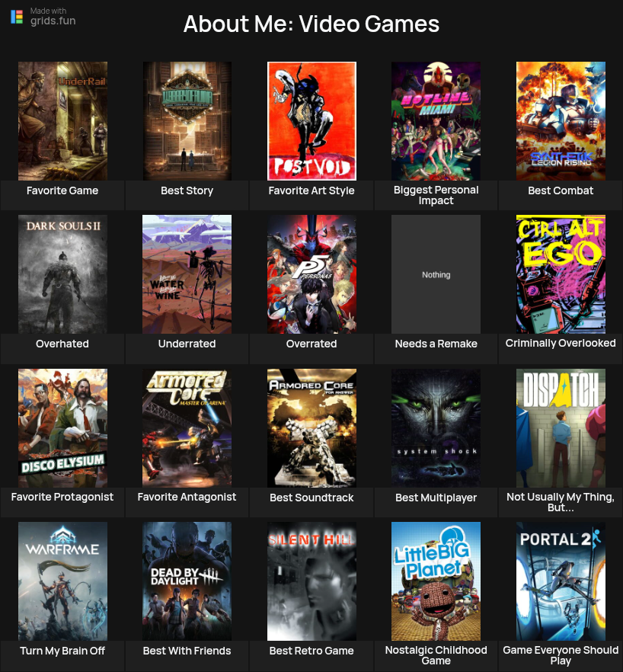This screenshot has height=672, width=623.
Task: Click the Post Void cover art
Action: pyautogui.click(x=311, y=121)
